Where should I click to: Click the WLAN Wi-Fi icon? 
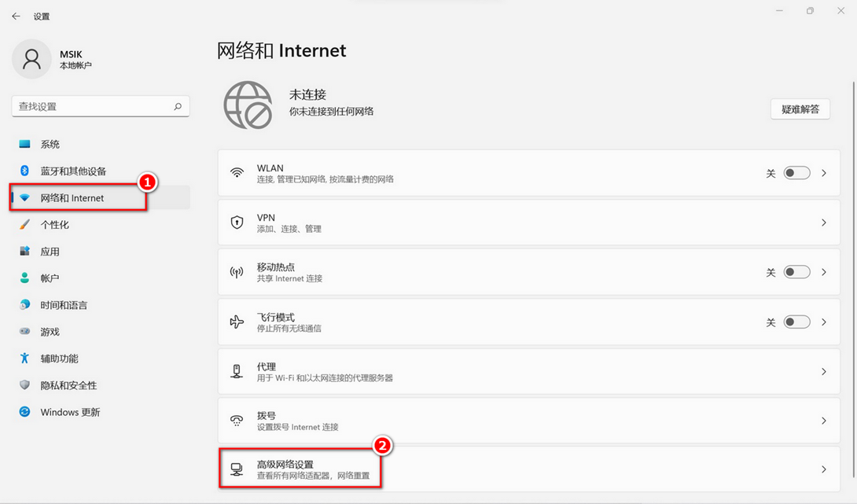pyautogui.click(x=237, y=173)
